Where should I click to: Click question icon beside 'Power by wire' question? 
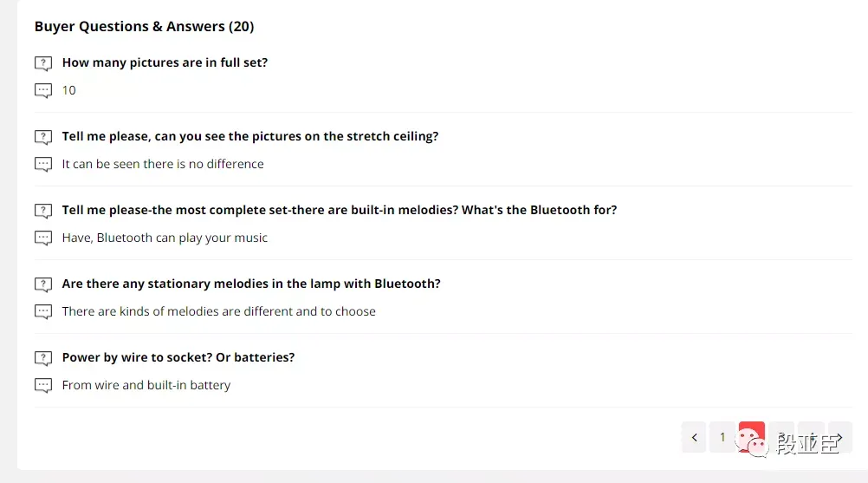point(43,358)
